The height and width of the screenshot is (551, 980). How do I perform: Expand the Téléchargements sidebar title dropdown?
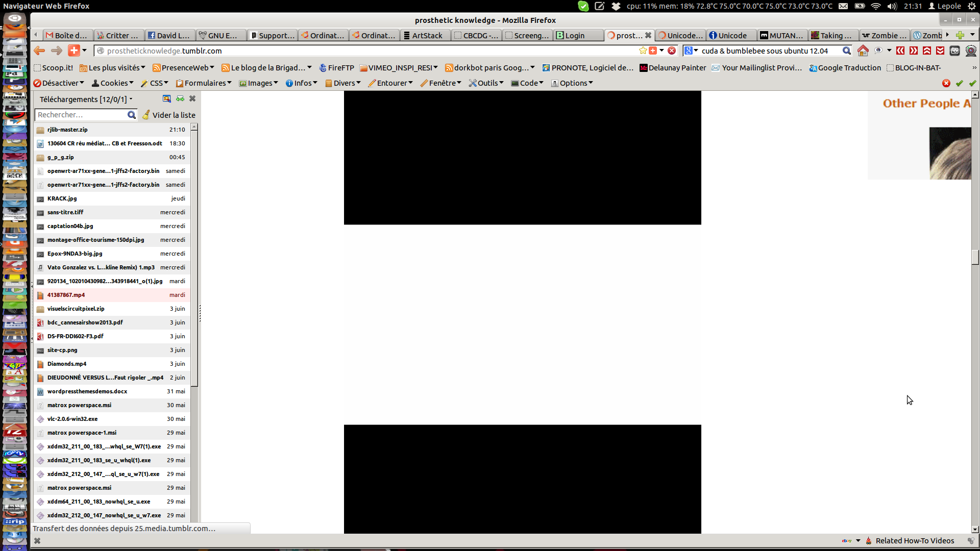131,99
